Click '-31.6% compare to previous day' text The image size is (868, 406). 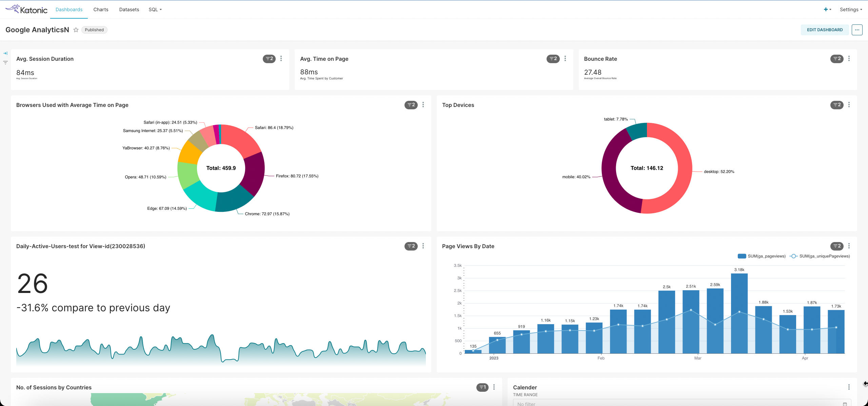[x=93, y=308]
